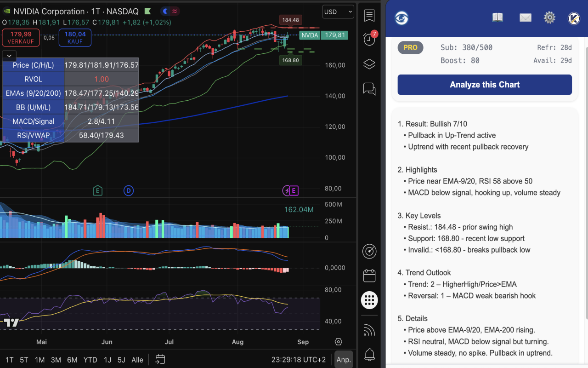Click the 168.80 support level label

pyautogui.click(x=291, y=60)
